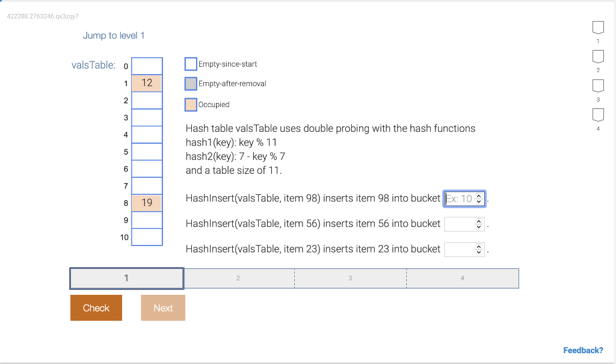Click the level 1 progress icon
Screen dimensions: 616x364
pos(598,27)
